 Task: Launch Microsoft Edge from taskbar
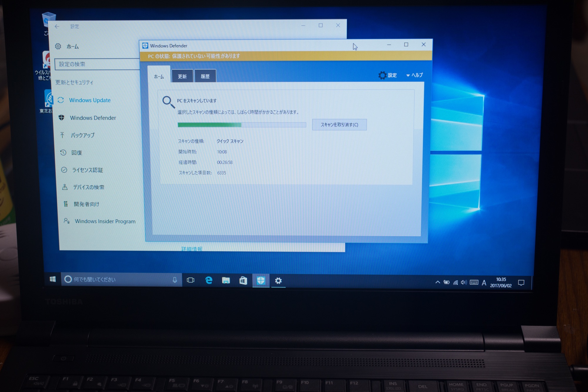[209, 280]
